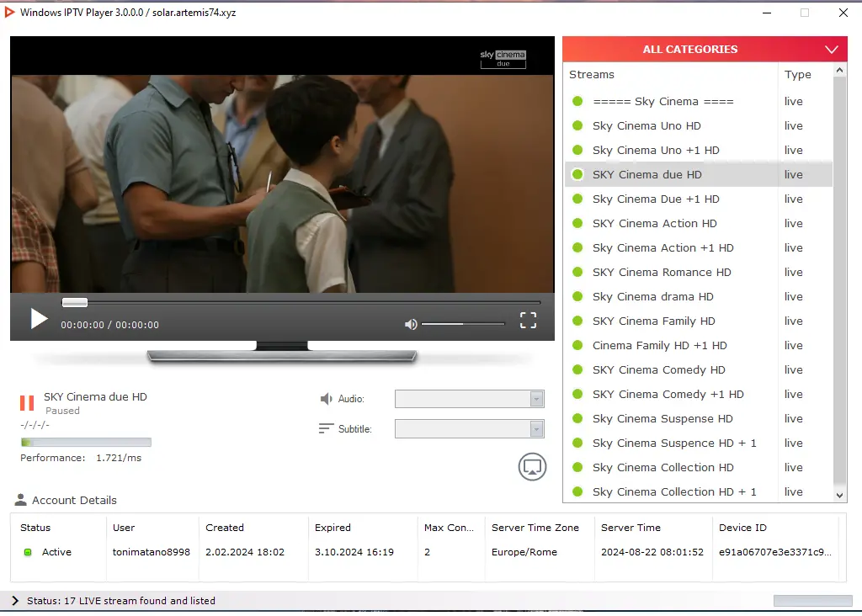The image size is (862, 616).
Task: Select the Sky Cinema Action +1 HD stream
Action: [698, 247]
